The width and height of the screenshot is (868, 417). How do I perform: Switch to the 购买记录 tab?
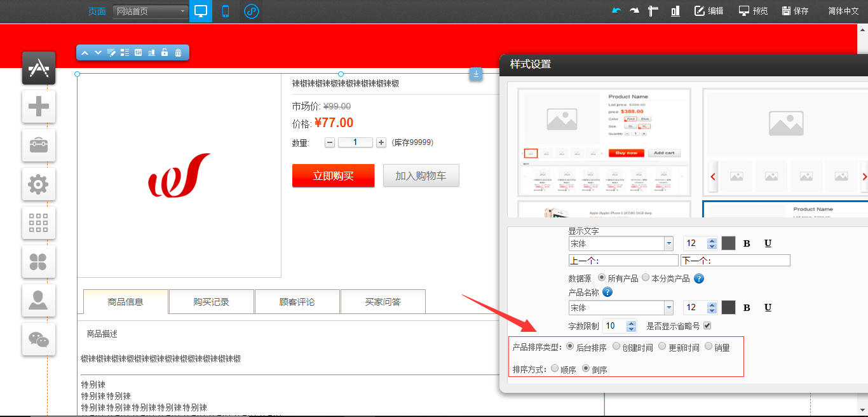212,302
